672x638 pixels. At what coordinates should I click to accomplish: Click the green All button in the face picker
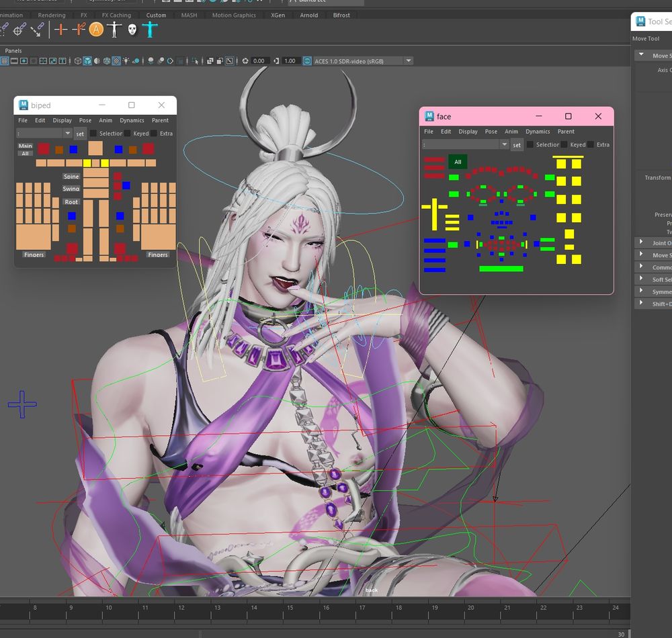pos(458,162)
